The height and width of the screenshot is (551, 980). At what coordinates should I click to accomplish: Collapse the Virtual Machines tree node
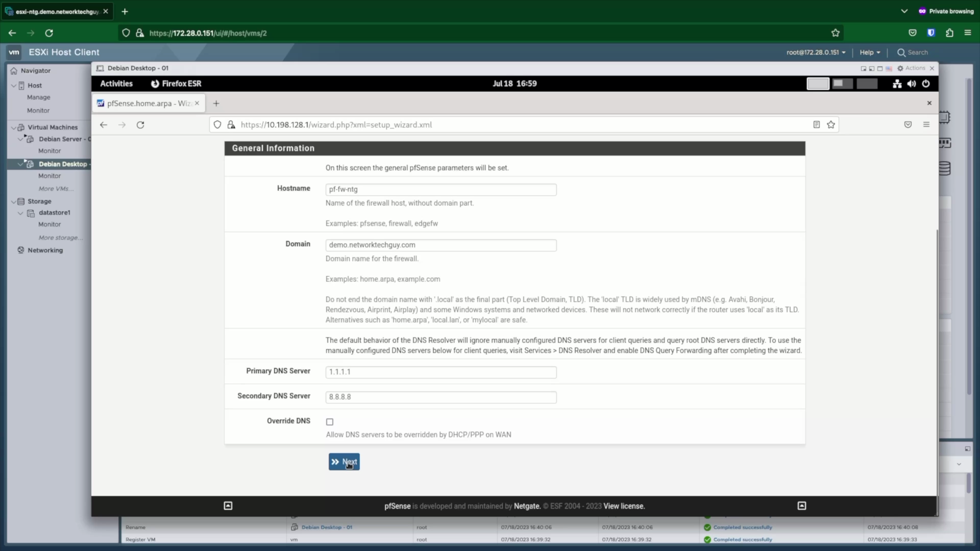tap(13, 127)
